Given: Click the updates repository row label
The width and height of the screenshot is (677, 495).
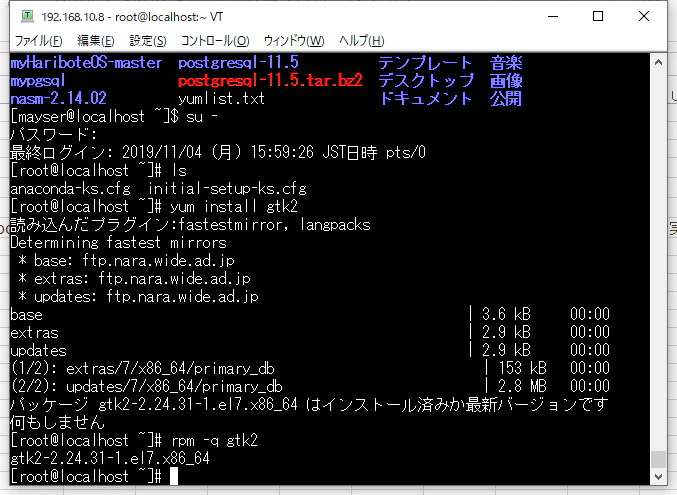Looking at the screenshot, I should click(x=38, y=350).
